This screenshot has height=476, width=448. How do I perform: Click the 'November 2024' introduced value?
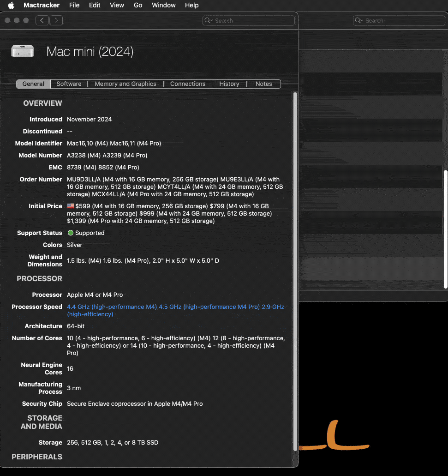point(89,119)
